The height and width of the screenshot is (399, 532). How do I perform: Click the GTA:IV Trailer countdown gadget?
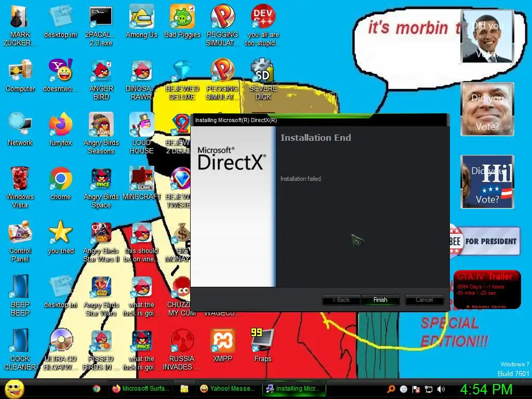click(487, 289)
